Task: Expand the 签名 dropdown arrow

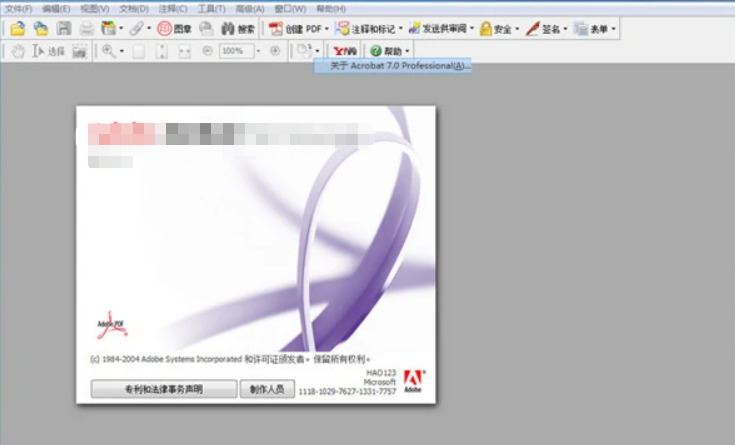Action: (x=565, y=29)
